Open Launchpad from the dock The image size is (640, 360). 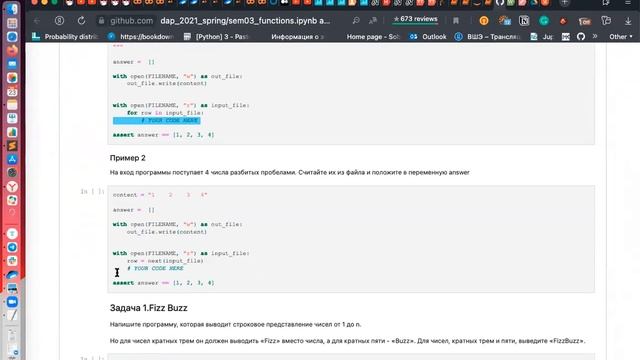click(x=12, y=23)
